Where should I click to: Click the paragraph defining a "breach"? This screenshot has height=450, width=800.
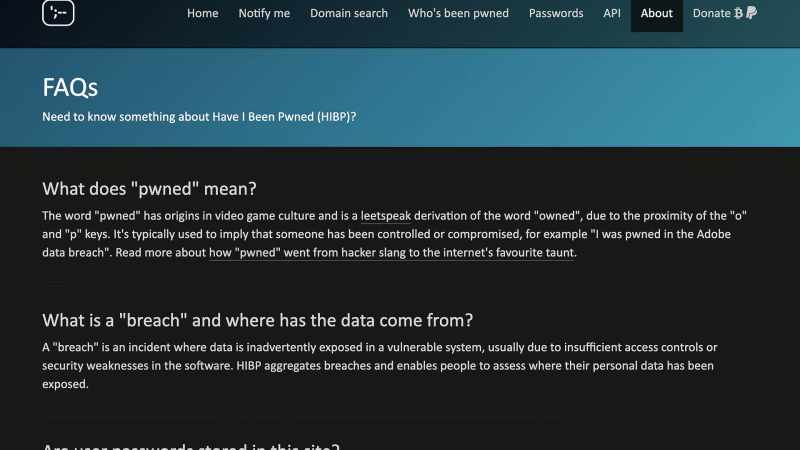380,366
